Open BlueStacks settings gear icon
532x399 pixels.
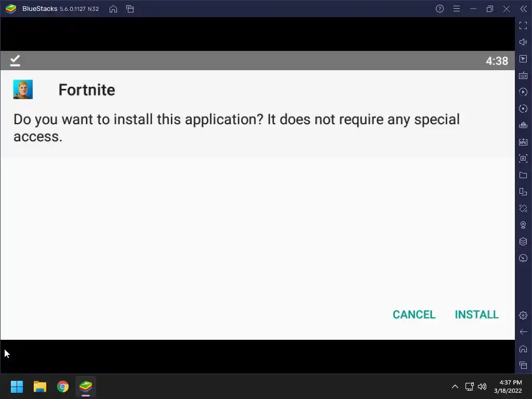point(523,315)
